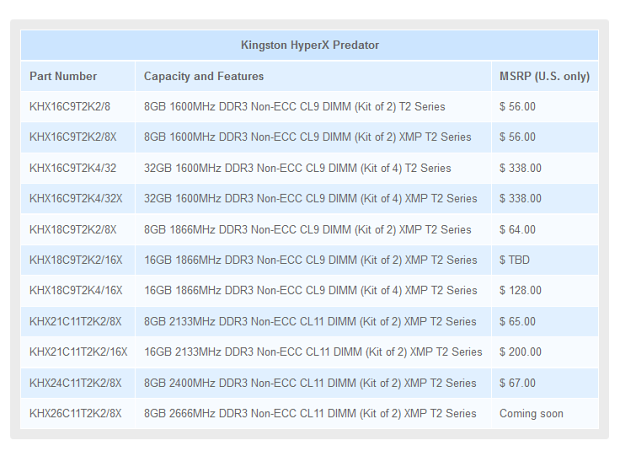Click part number KHX18C9T2K2/16X
The width and height of the screenshot is (620, 451).
pos(76,260)
